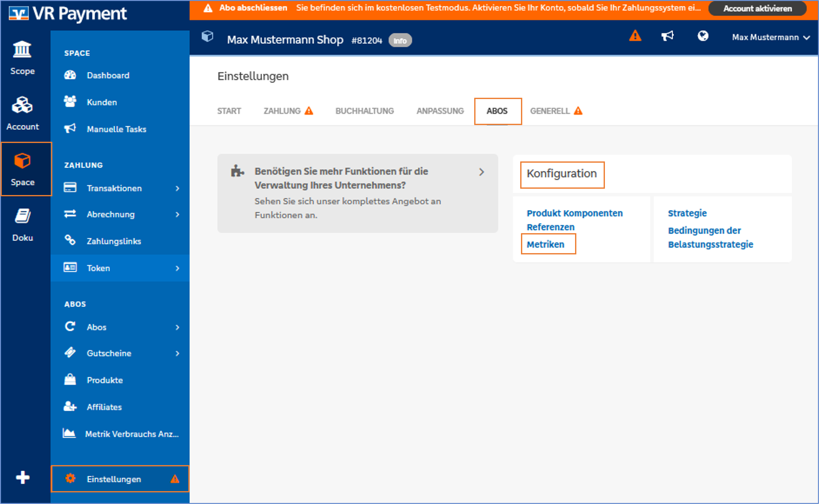
Task: Click the Abrechnung arrows icon
Action: click(x=70, y=214)
